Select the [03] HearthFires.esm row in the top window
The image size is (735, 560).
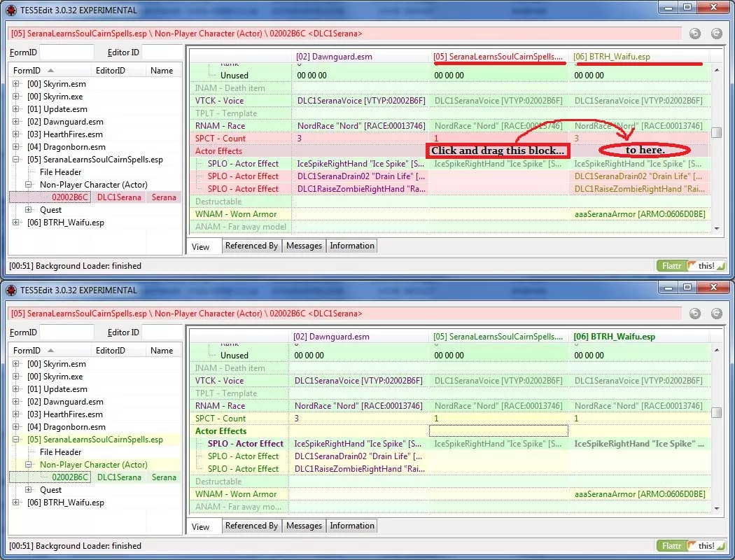[x=64, y=134]
